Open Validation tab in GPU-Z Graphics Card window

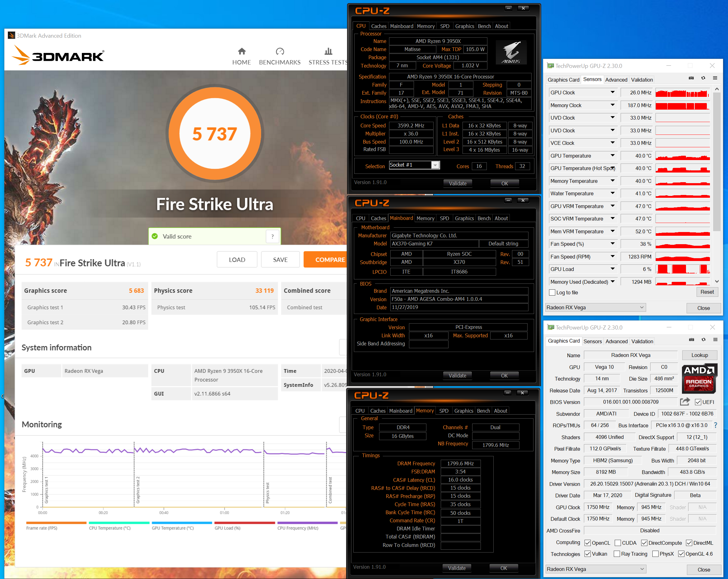point(642,341)
